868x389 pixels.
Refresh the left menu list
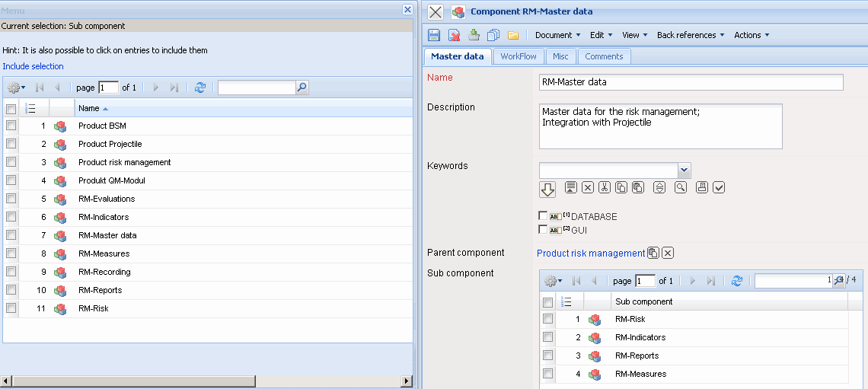pyautogui.click(x=200, y=88)
